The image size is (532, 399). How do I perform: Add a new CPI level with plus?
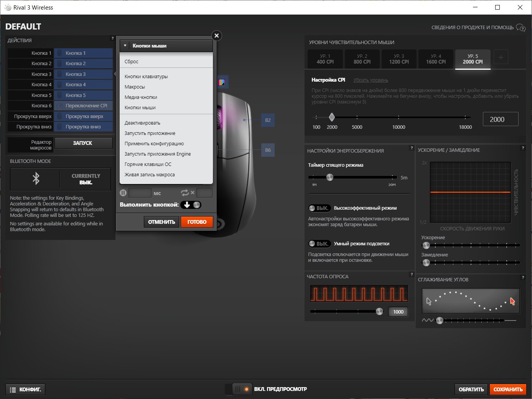[x=501, y=57]
